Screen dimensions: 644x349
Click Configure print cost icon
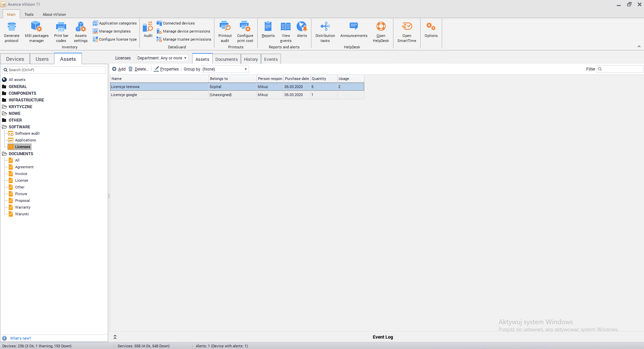click(x=245, y=27)
